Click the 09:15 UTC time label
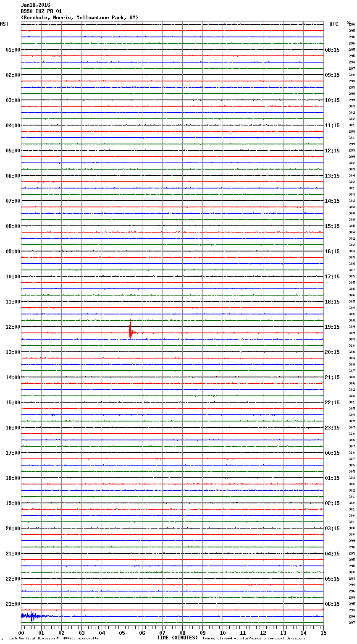Viewport: 357px width, 644px height. [332, 75]
